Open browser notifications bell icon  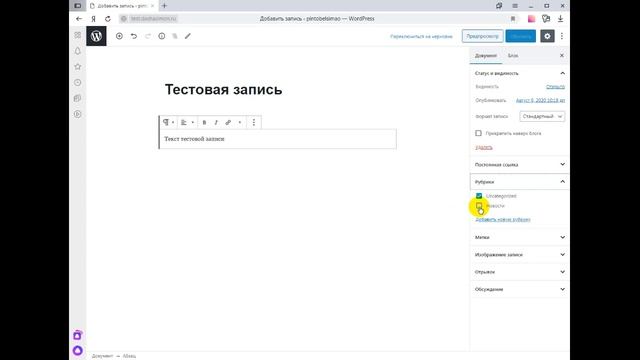78,51
